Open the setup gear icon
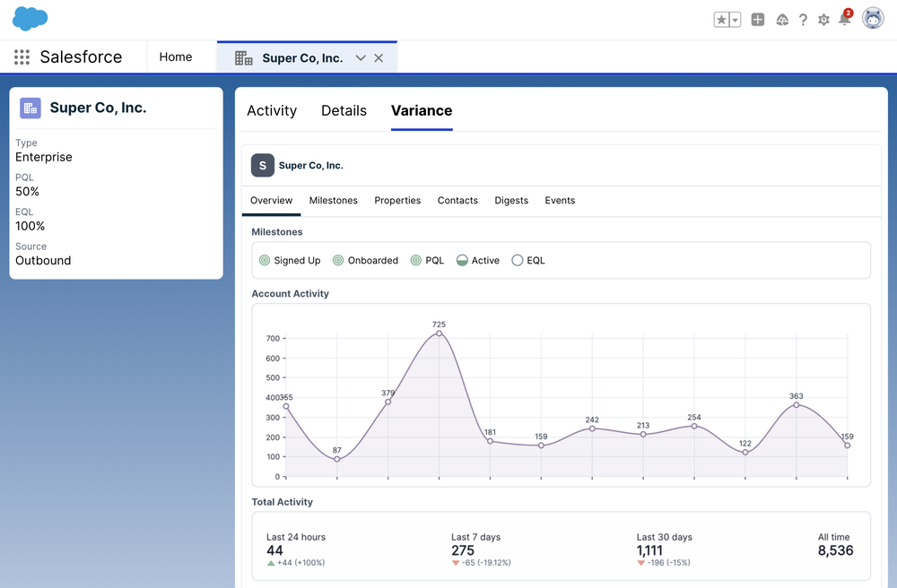This screenshot has width=897, height=588. tap(823, 20)
